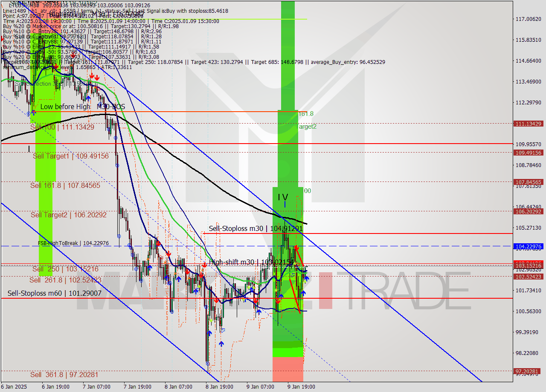The width and height of the screenshot is (546, 392).
Task: Click the 97.20281 price tag on axis
Action: point(529,371)
